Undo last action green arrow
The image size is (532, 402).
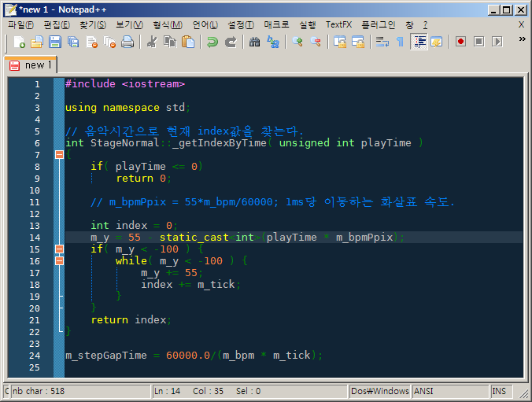tap(212, 42)
